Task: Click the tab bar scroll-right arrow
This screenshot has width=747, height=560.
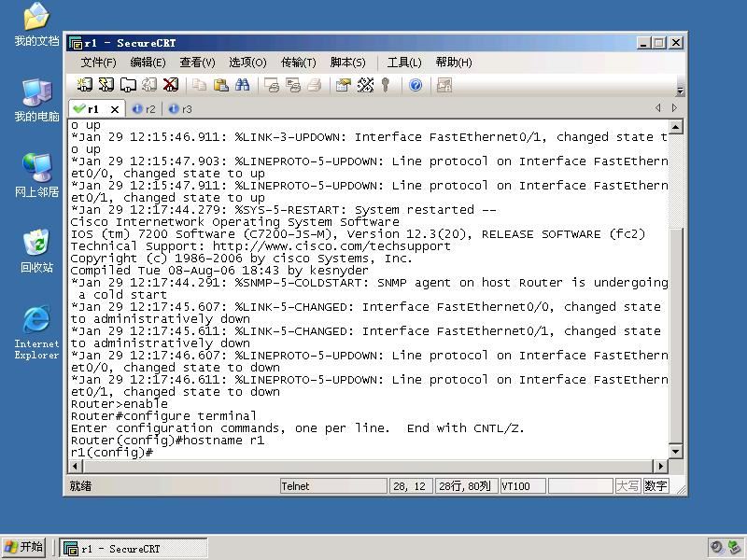Action: 674,108
